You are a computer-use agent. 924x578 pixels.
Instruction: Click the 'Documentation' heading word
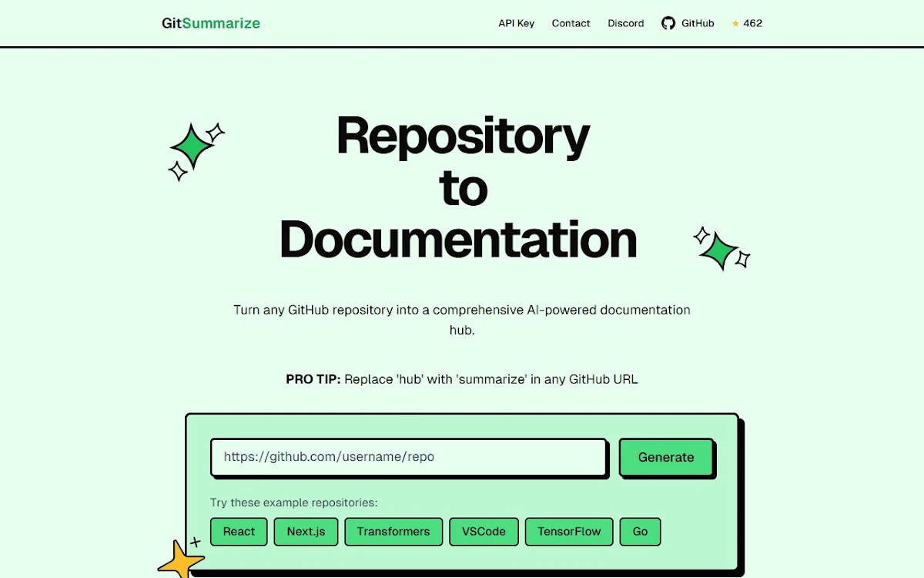click(458, 239)
